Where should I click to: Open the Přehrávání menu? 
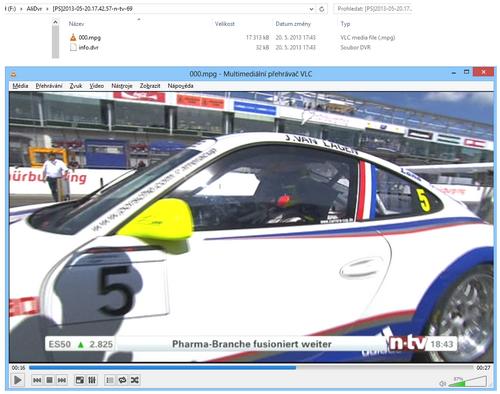[x=49, y=86]
